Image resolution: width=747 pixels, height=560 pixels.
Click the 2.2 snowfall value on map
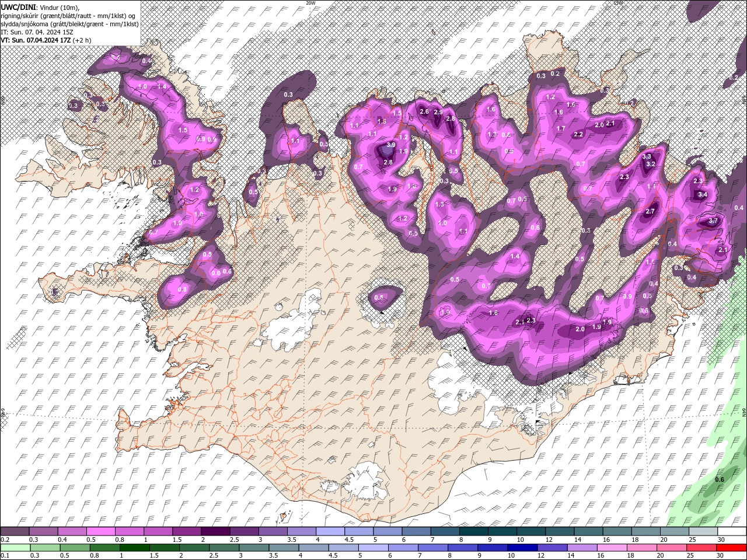pyautogui.click(x=578, y=134)
